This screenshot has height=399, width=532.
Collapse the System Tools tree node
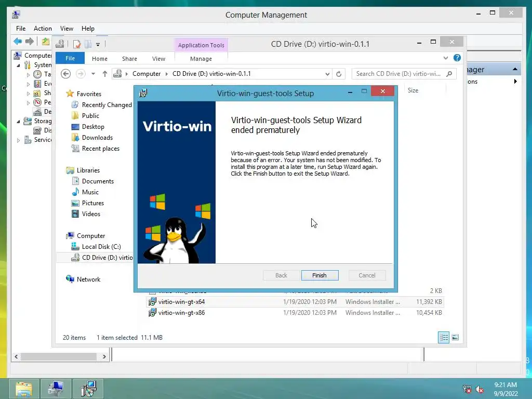(18, 65)
